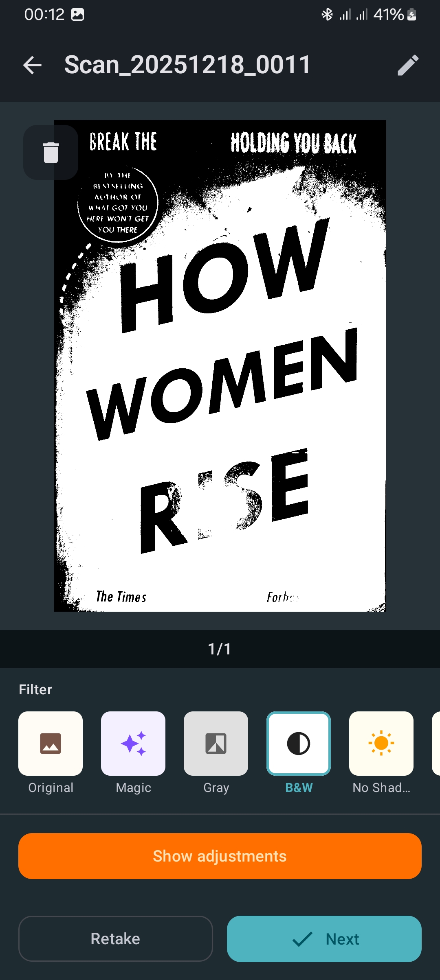440x980 pixels.
Task: Choose the Gray filter icon
Action: pos(216,743)
